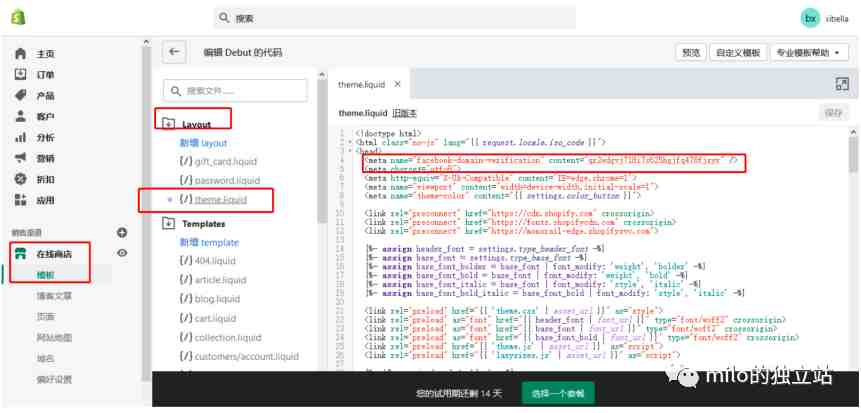Image resolution: width=861 pixels, height=413 pixels.
Task: Click the file search magnifier icon
Action: tap(175, 91)
